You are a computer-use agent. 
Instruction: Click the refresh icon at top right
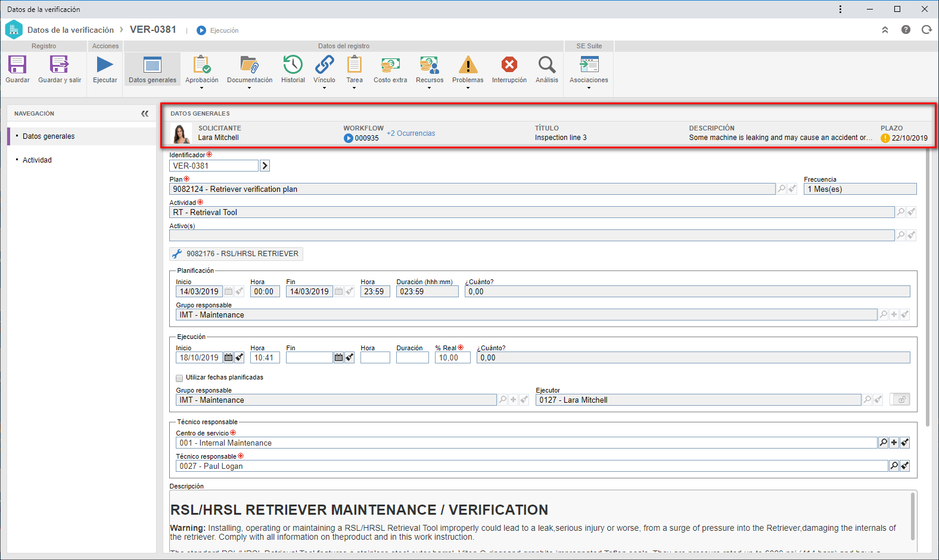926,30
